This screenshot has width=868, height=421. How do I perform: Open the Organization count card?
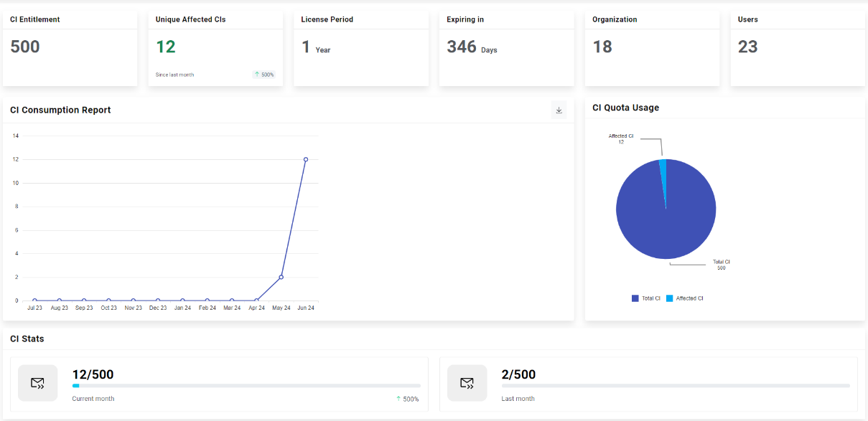coord(652,48)
